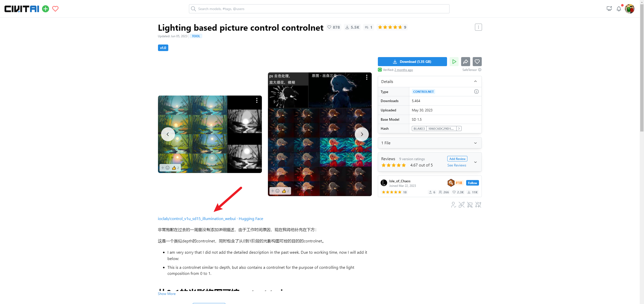Viewport: 644px width, 304px height.
Task: Share model using arrow icon
Action: coord(466,62)
